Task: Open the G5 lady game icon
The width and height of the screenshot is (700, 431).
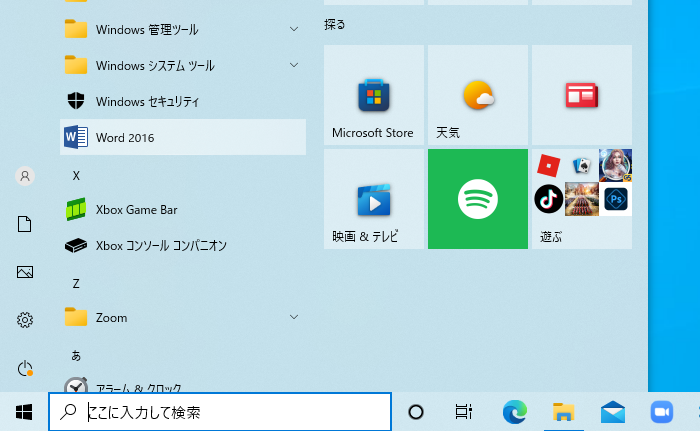Action: (616, 165)
